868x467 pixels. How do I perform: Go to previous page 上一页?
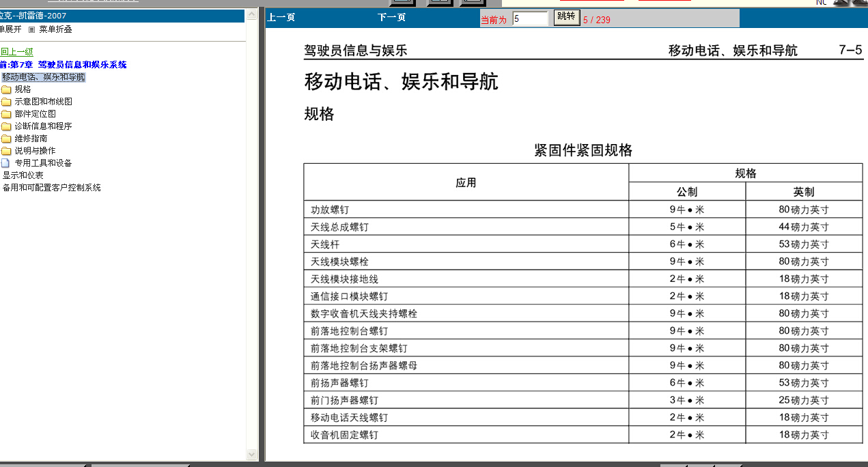281,18
